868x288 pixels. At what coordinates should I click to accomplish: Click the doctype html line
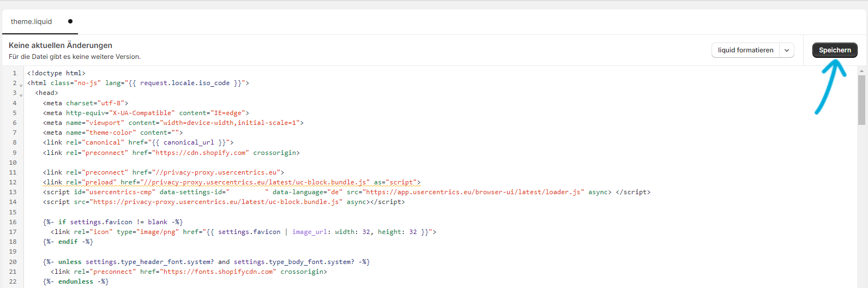tap(56, 73)
